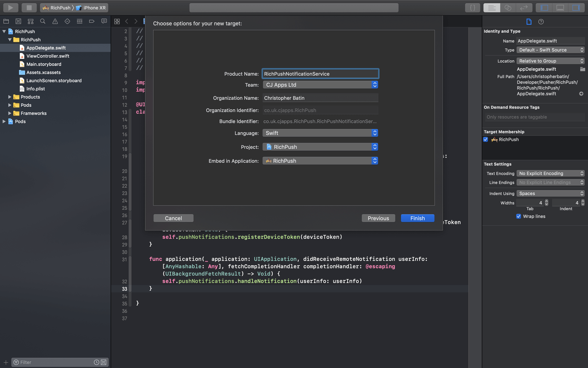Click the Run (play) button
The height and width of the screenshot is (368, 588).
pyautogui.click(x=11, y=7)
